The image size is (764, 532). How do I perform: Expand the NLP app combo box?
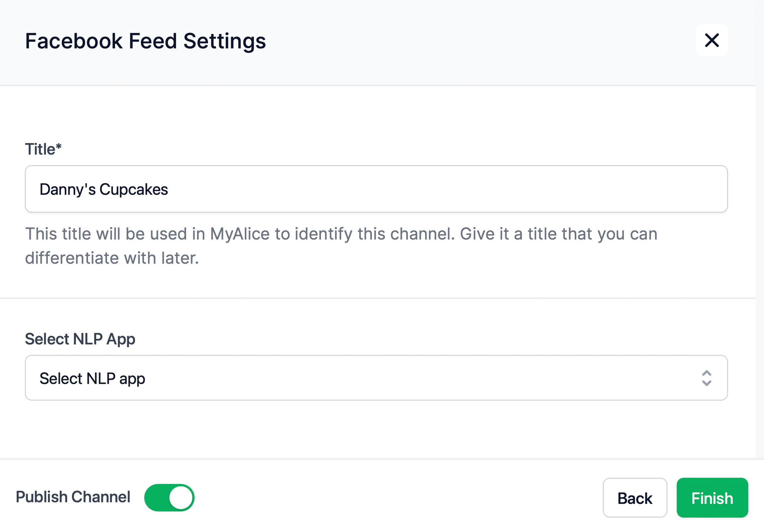click(376, 378)
